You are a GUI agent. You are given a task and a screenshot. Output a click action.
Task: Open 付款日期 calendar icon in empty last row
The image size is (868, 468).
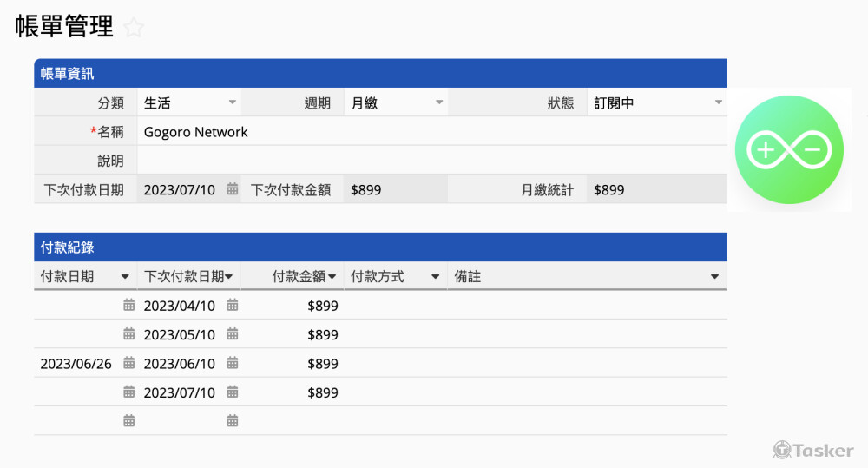[x=128, y=421]
